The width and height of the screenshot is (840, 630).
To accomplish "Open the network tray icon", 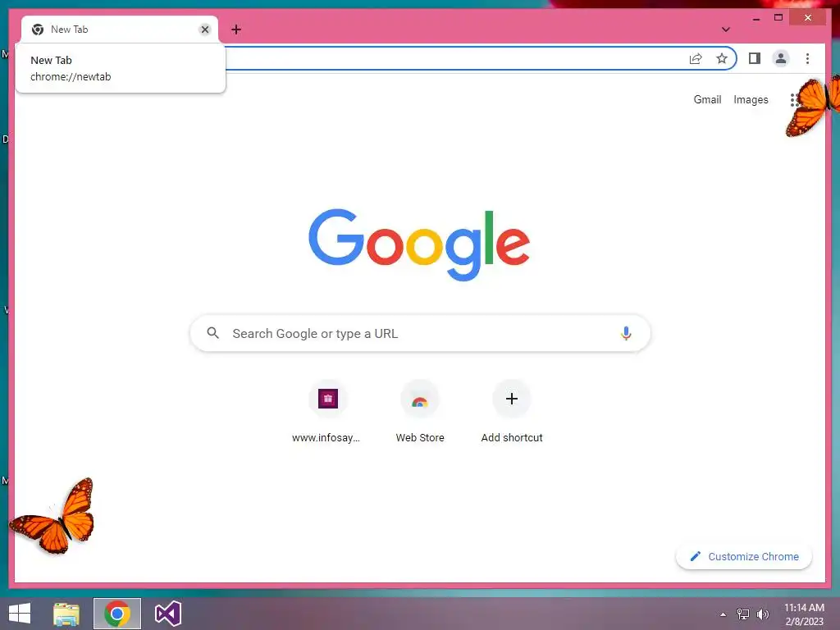I will (x=743, y=614).
